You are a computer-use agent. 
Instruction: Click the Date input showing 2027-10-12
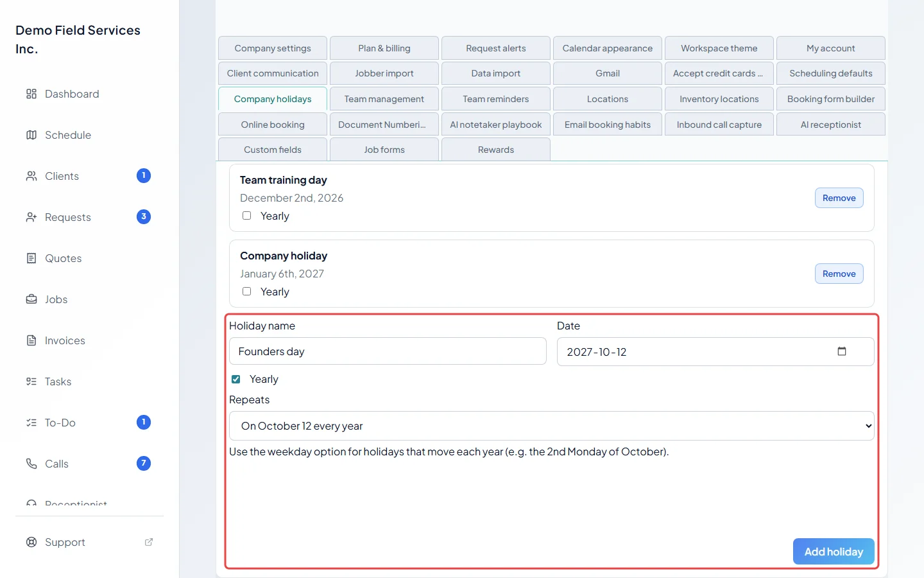pyautogui.click(x=715, y=351)
